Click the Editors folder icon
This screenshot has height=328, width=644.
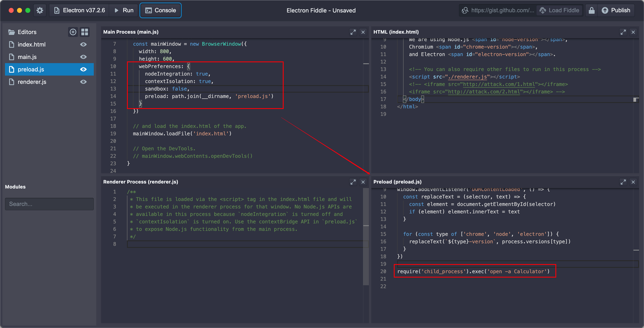pyautogui.click(x=11, y=32)
